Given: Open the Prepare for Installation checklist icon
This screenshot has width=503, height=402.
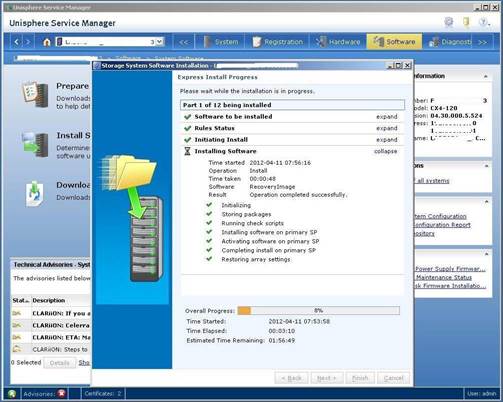Looking at the screenshot, I should pyautogui.click(x=35, y=95).
